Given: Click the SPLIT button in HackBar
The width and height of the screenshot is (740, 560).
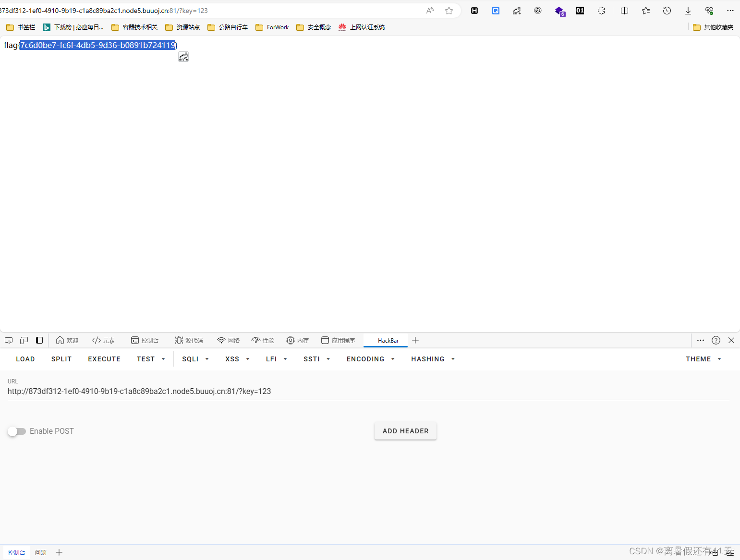Looking at the screenshot, I should (x=61, y=359).
